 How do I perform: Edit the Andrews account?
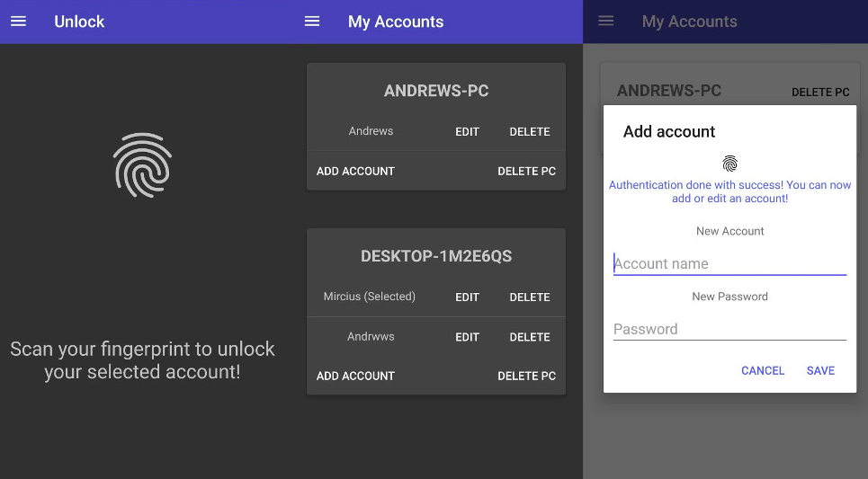[467, 131]
